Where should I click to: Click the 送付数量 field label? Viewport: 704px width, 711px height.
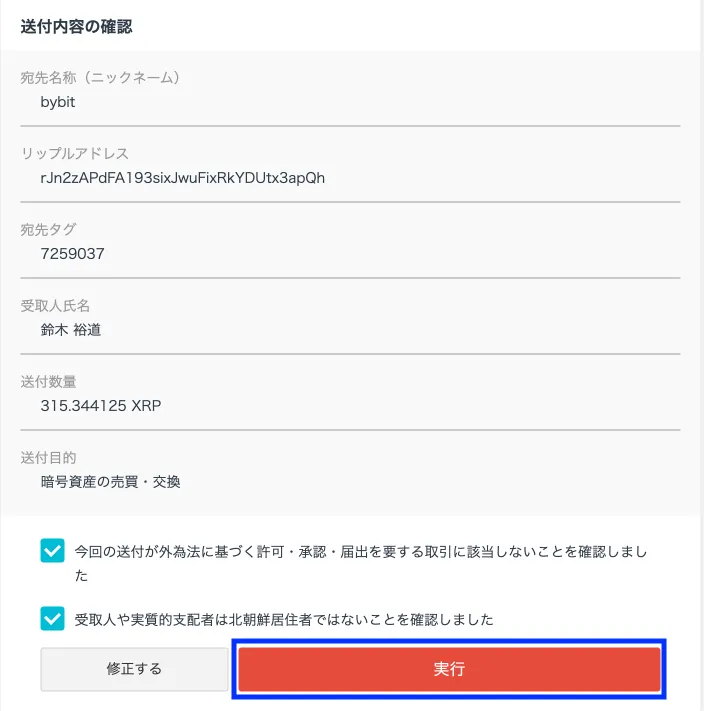pos(48,382)
